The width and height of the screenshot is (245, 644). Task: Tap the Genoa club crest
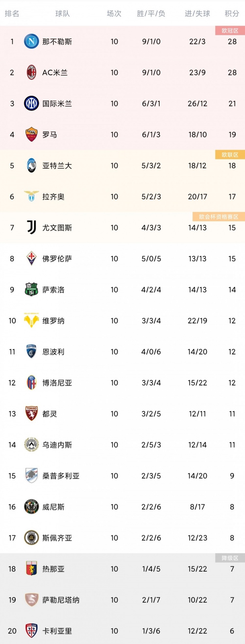[x=31, y=569]
